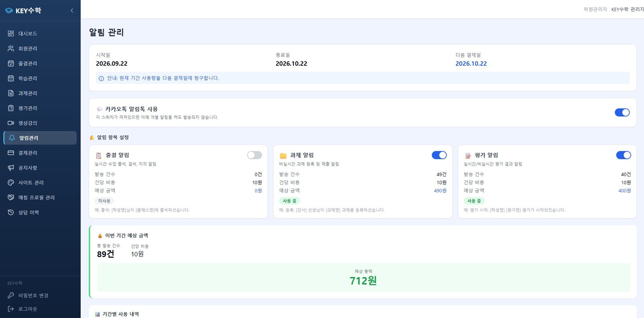This screenshot has height=318, width=644.
Task: Click the 89건 총 발송 건수 value
Action: coord(105,254)
